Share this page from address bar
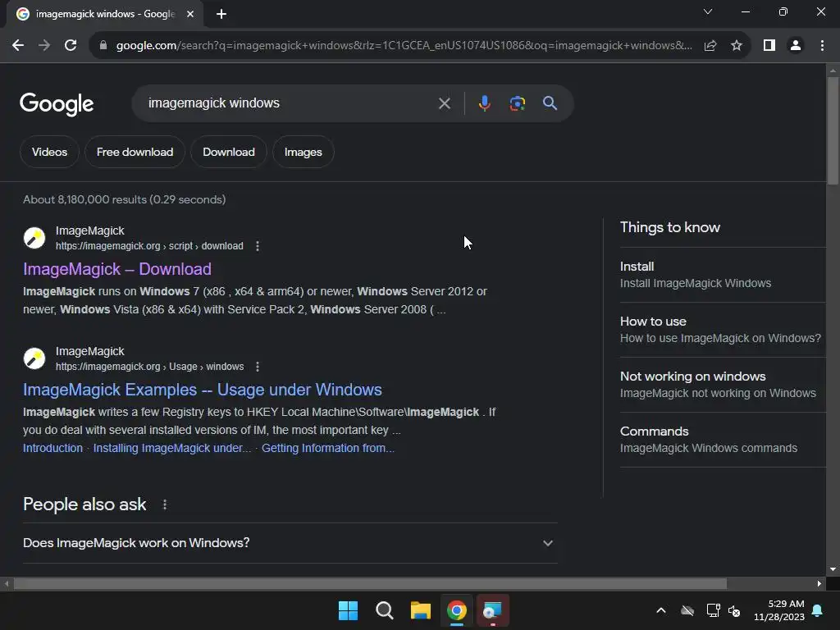840x630 pixels. tap(710, 46)
